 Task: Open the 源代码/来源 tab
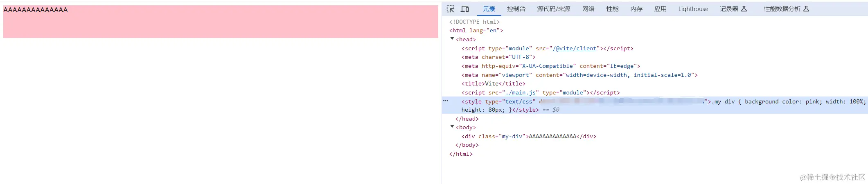(x=553, y=9)
